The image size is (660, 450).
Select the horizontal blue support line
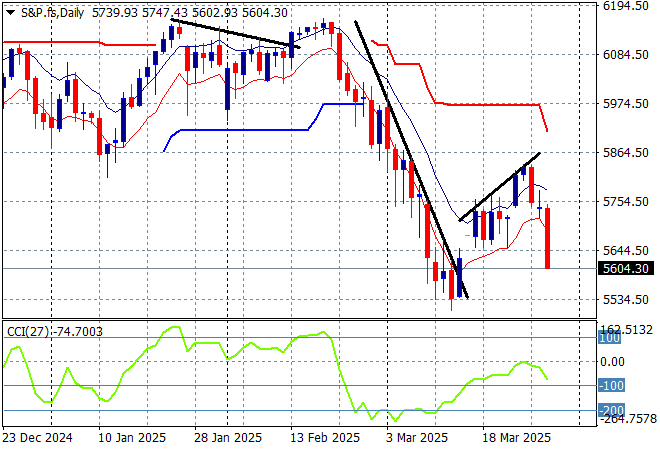244,130
